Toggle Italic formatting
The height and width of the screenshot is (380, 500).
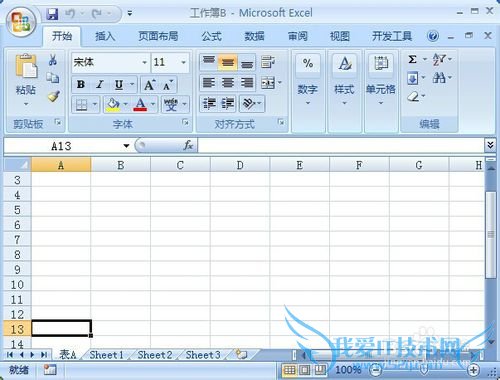tap(100, 85)
